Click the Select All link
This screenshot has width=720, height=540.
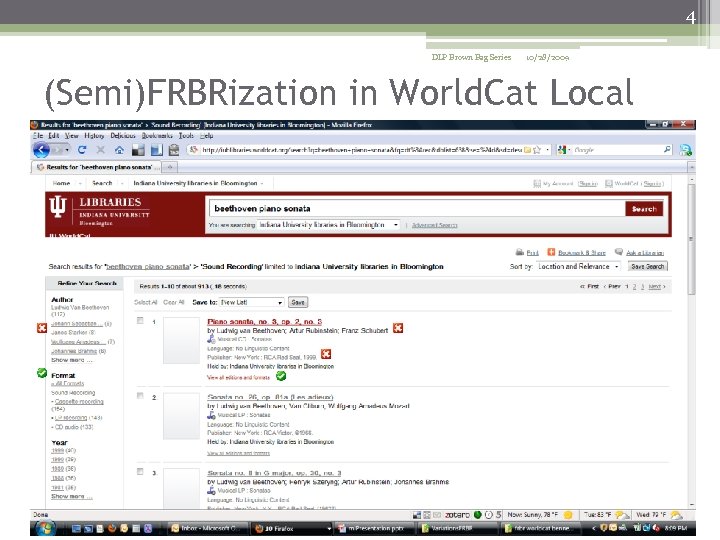[146, 302]
